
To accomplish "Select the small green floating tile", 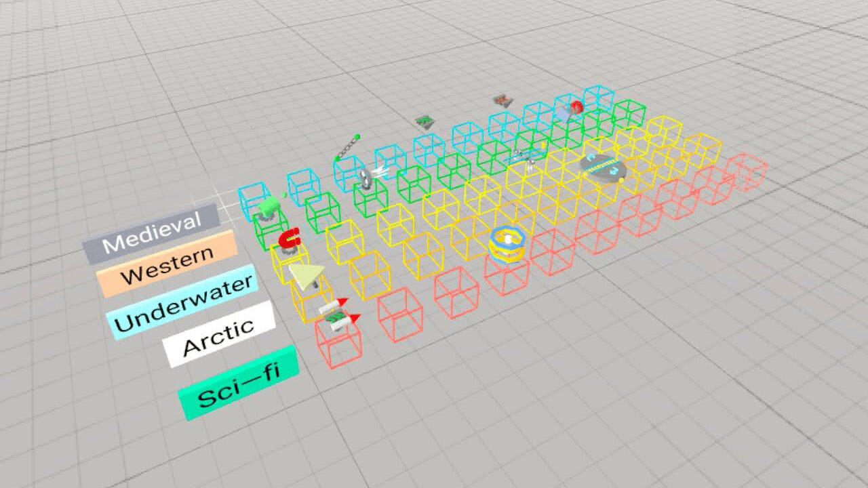I will point(425,121).
